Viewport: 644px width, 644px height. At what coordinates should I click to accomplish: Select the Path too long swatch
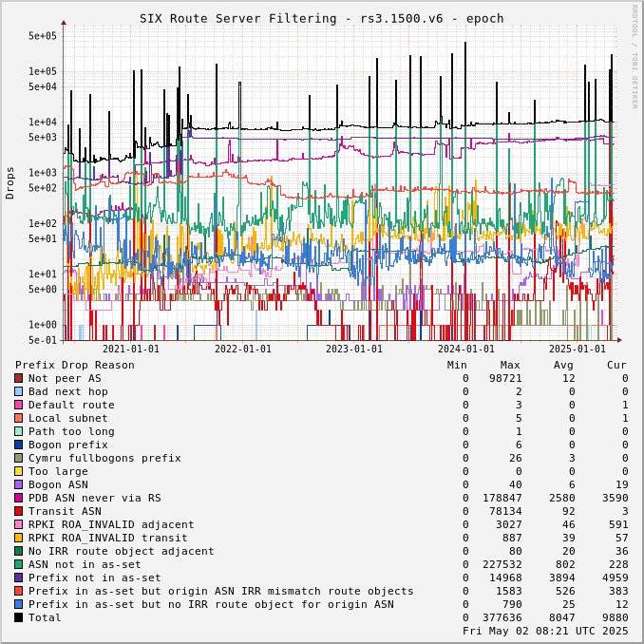18,431
